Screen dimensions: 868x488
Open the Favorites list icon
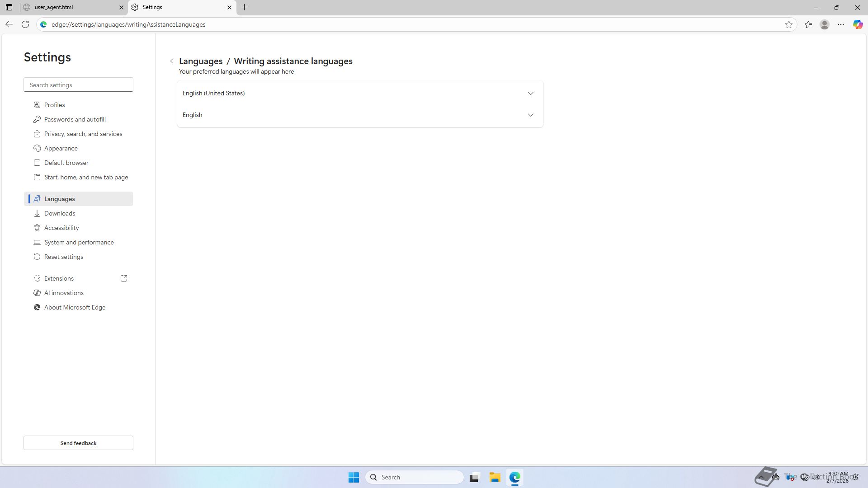[x=808, y=24]
